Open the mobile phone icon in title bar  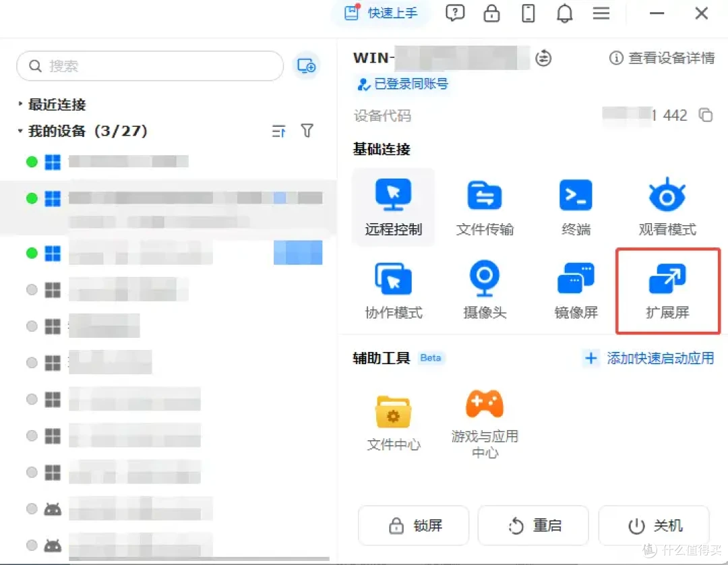click(x=528, y=13)
